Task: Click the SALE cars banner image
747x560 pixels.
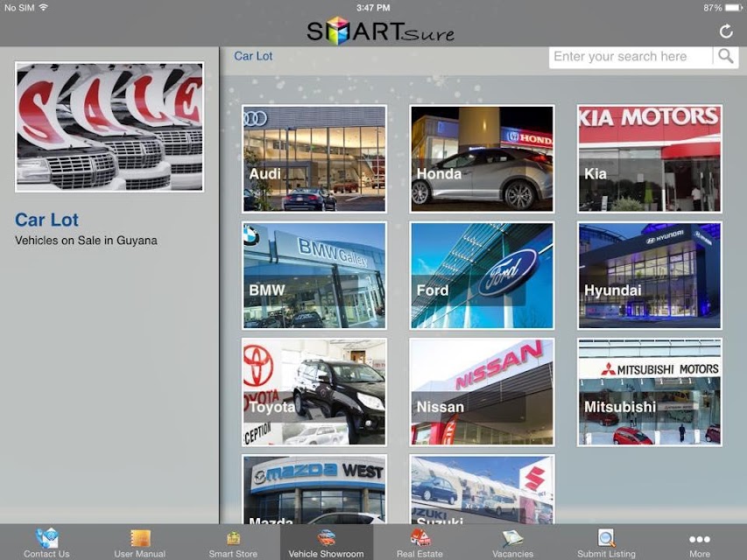Action: pyautogui.click(x=109, y=127)
